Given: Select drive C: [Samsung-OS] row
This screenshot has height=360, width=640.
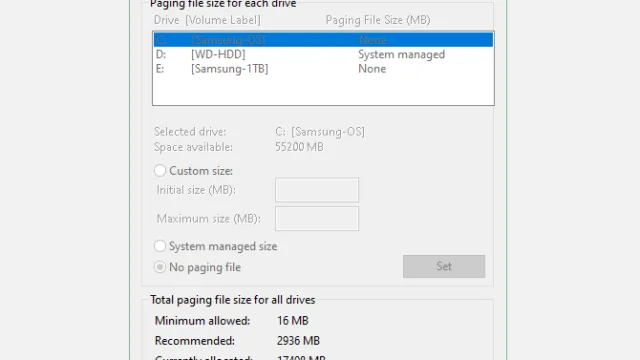Looking at the screenshot, I should pos(323,40).
